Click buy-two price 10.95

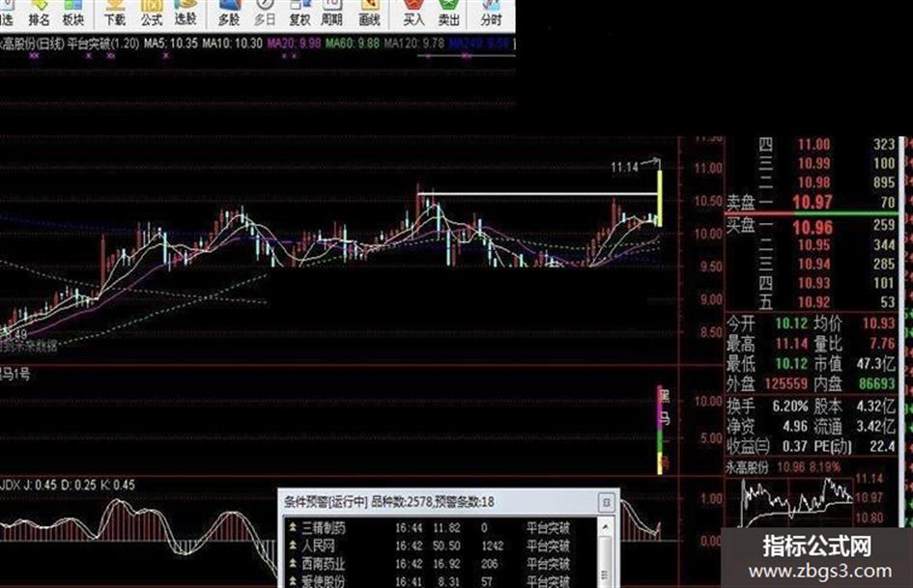tap(813, 245)
